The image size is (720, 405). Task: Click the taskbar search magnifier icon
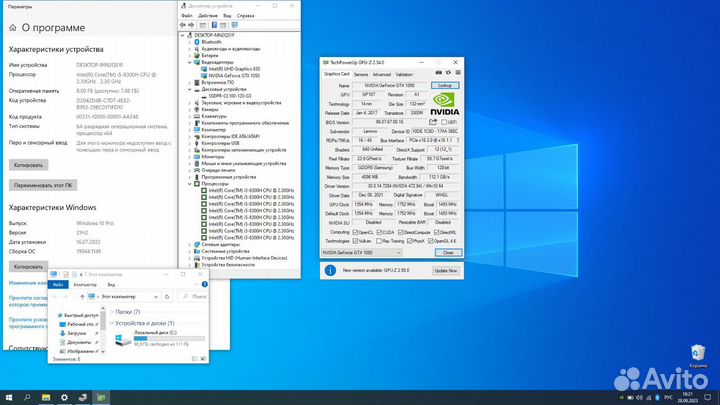[x=27, y=397]
